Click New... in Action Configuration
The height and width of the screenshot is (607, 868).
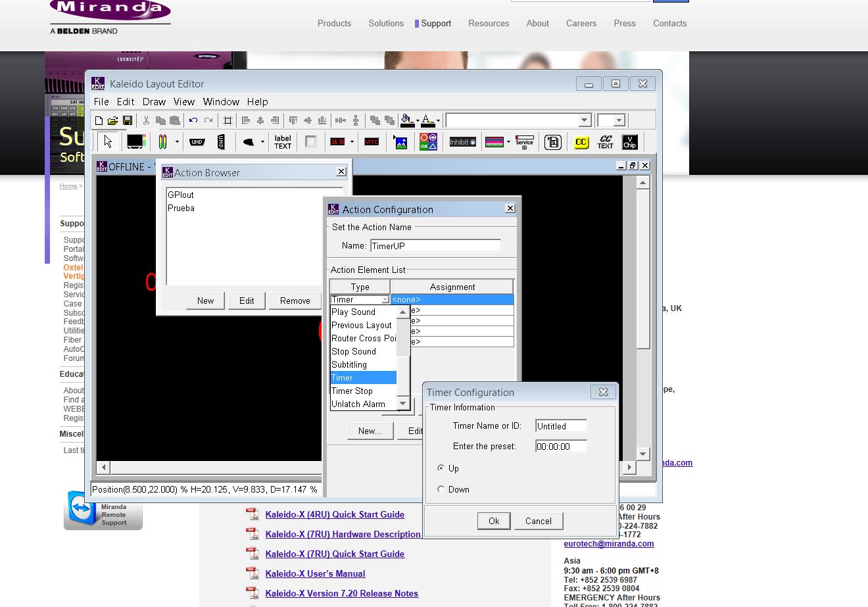click(370, 431)
